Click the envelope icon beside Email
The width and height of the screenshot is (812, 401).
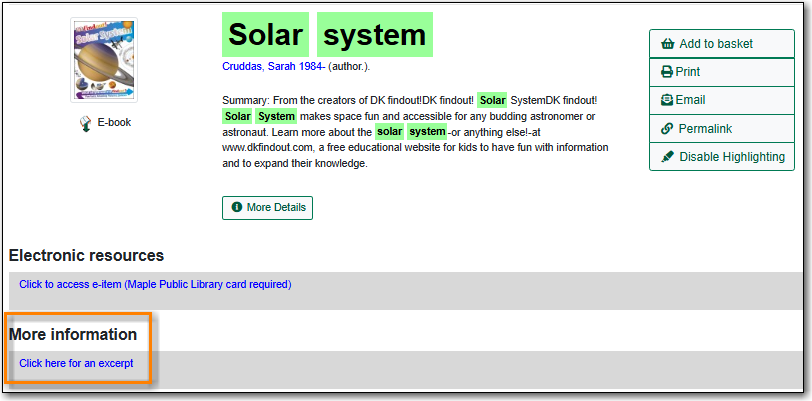[667, 100]
